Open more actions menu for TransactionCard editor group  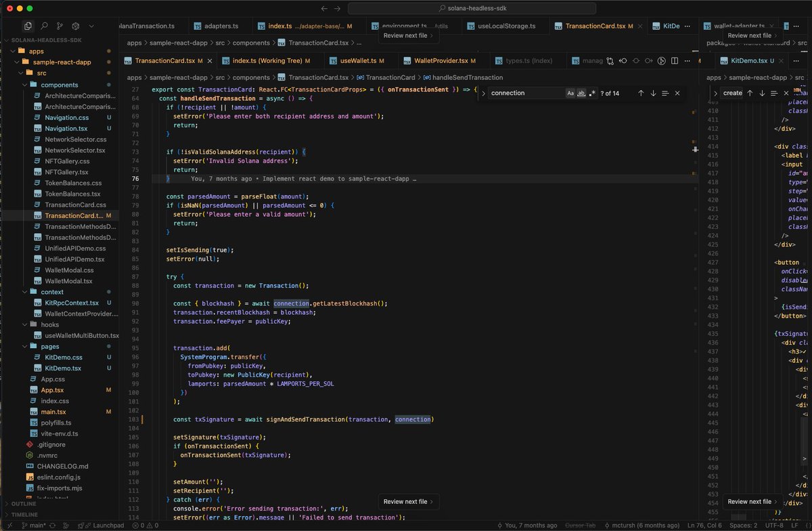(x=686, y=60)
